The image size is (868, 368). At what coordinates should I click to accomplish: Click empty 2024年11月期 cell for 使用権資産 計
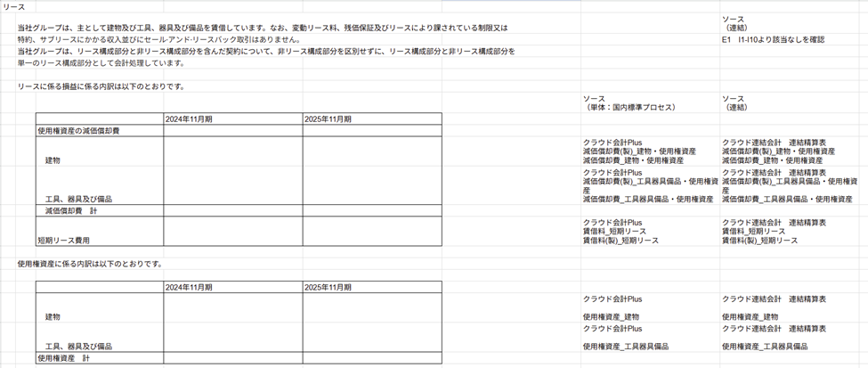point(231,357)
